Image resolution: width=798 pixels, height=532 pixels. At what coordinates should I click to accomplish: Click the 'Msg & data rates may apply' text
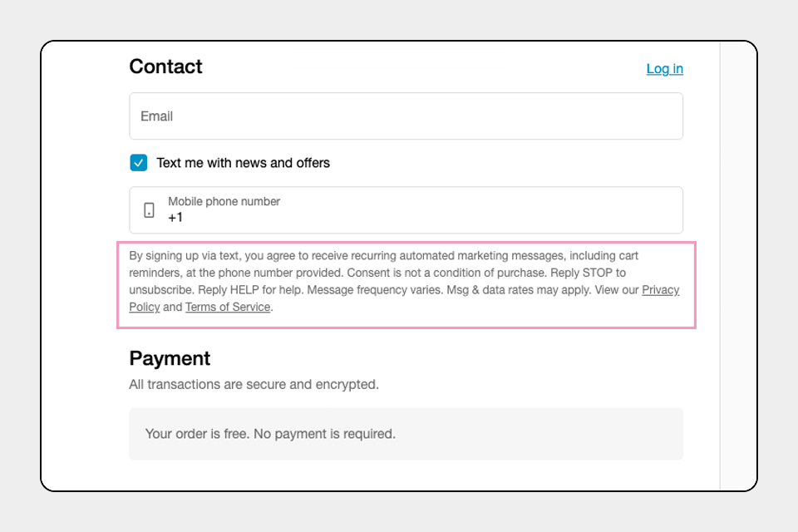click(x=519, y=290)
